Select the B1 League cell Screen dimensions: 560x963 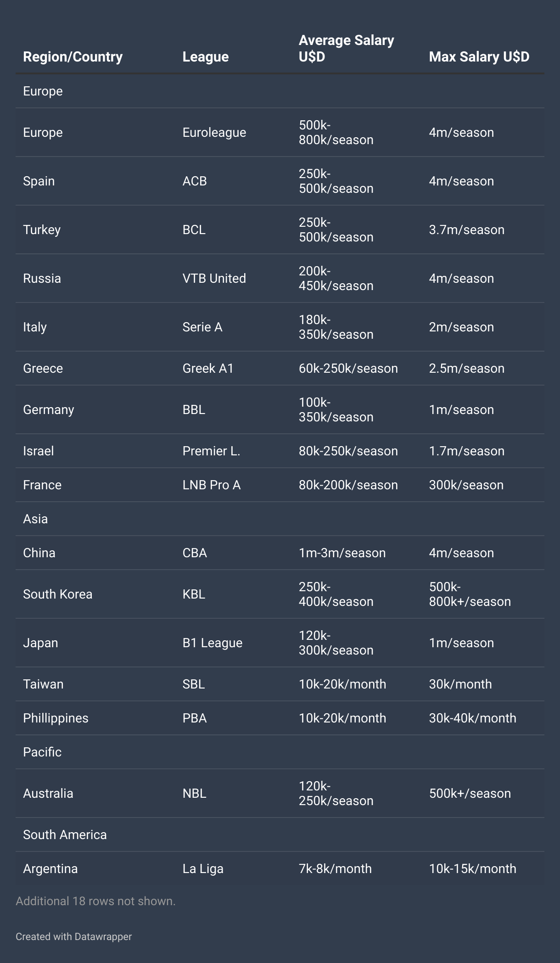pos(212,643)
